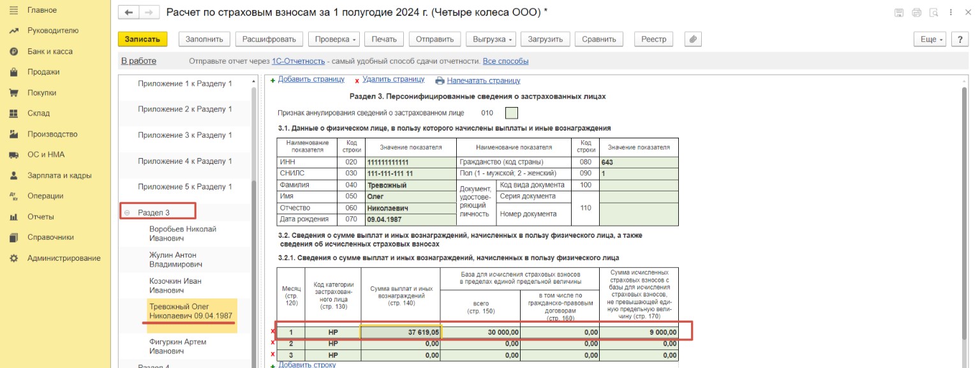The height and width of the screenshot is (368, 980).
Task: Open the print preview icon
Action: pos(934,13)
